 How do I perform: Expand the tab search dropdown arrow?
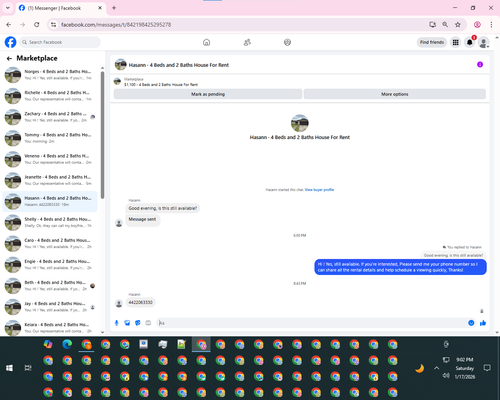click(8, 8)
